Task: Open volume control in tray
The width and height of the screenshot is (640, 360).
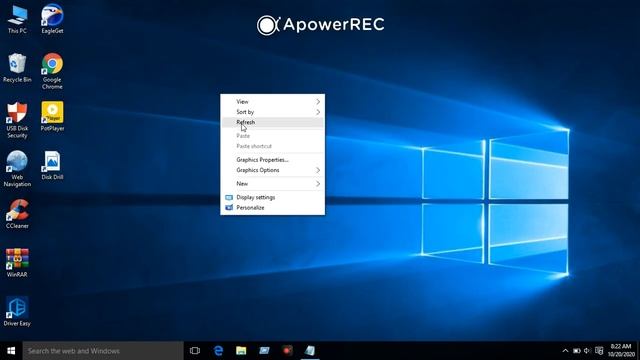Action: click(x=587, y=351)
